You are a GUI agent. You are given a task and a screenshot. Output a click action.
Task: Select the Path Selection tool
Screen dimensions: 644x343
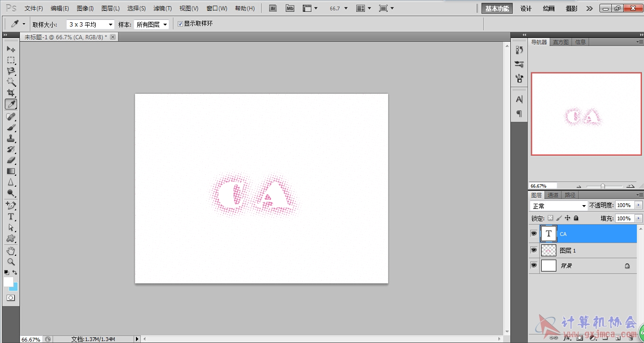point(11,227)
